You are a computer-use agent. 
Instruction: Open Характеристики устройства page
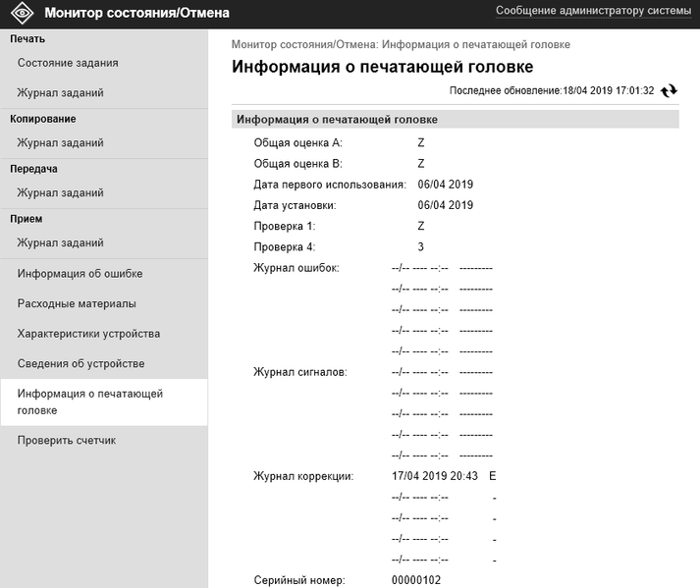point(88,334)
